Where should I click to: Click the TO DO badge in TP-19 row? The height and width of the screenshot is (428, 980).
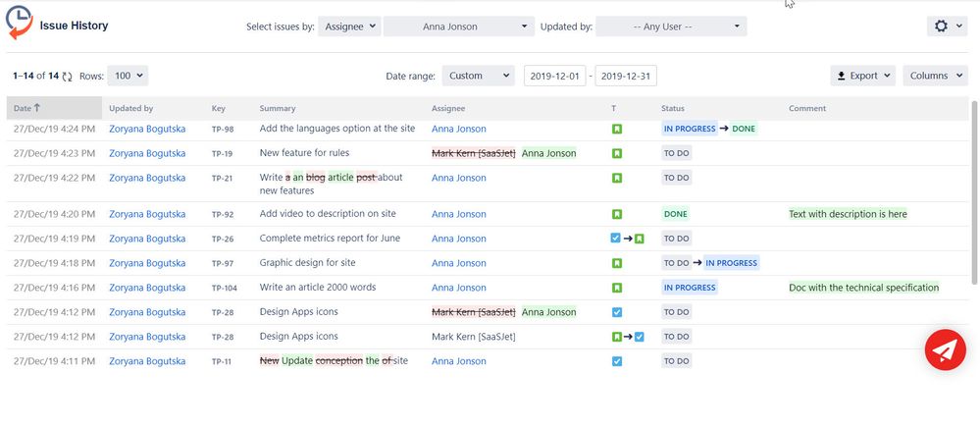click(x=676, y=153)
